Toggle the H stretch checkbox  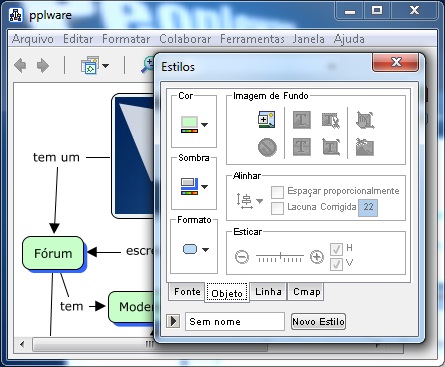336,249
